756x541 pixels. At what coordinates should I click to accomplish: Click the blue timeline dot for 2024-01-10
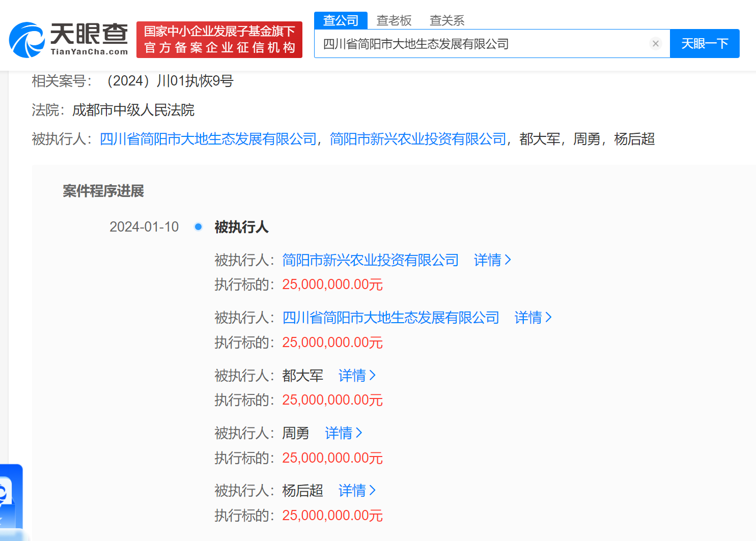click(199, 226)
